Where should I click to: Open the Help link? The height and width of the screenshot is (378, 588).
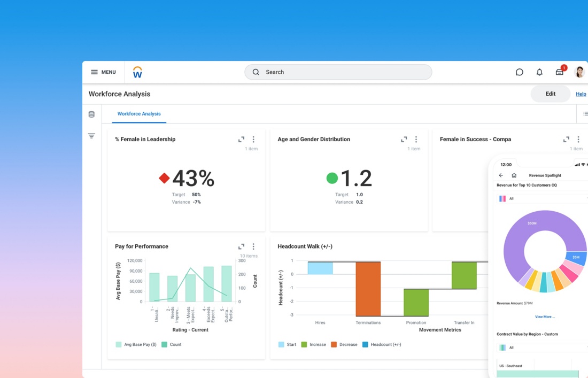(581, 94)
